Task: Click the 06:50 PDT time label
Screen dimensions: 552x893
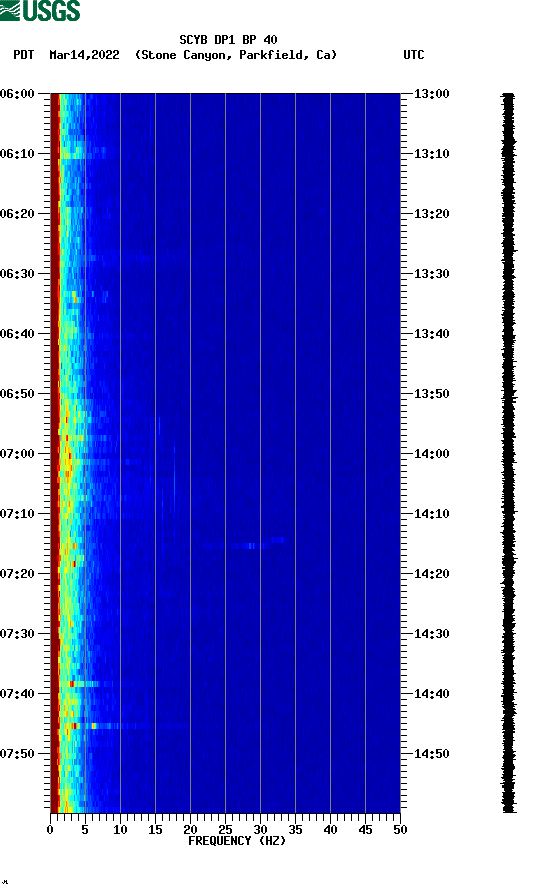Action: pyautogui.click(x=18, y=394)
